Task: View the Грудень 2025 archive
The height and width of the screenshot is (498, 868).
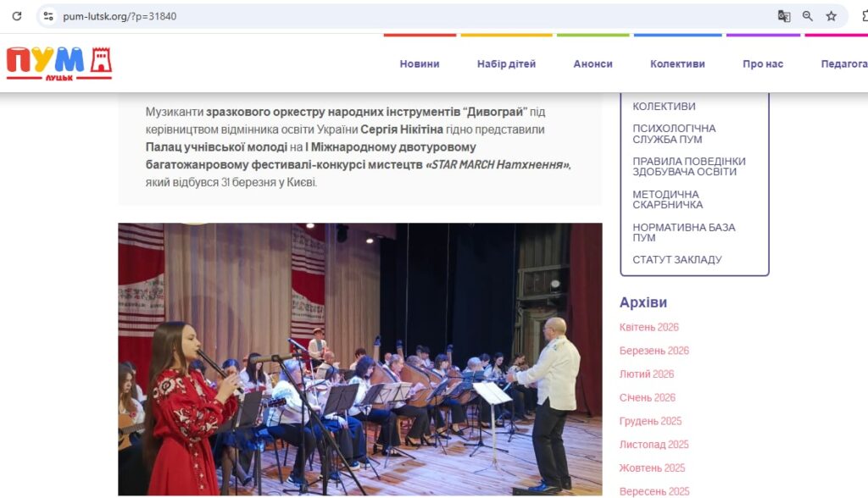Action: click(650, 421)
